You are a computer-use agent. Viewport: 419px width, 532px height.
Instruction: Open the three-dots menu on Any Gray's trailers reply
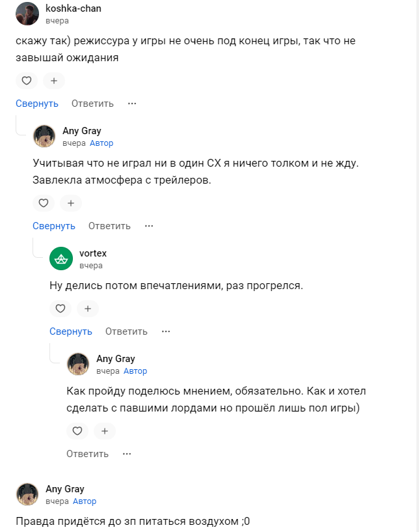[149, 226]
